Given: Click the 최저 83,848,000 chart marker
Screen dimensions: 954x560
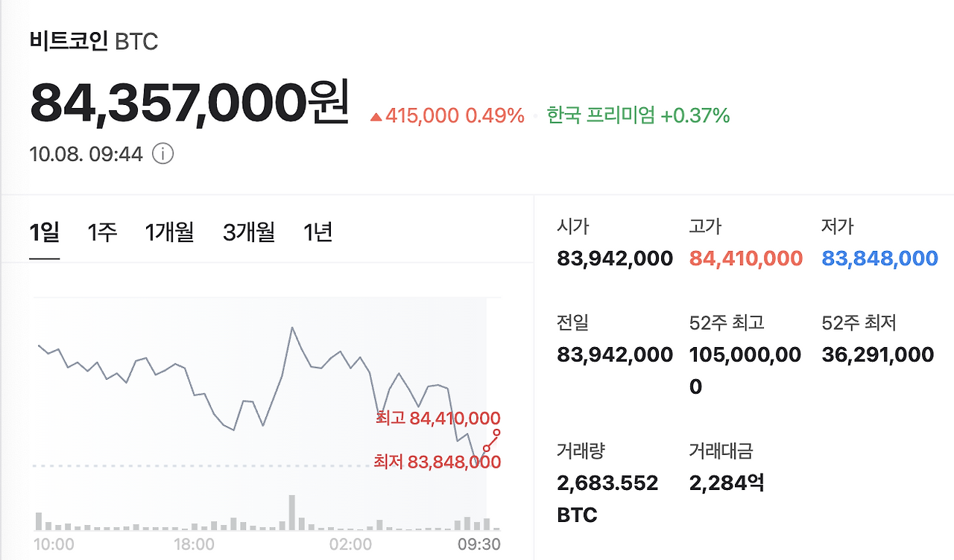Looking at the screenshot, I should tap(435, 461).
